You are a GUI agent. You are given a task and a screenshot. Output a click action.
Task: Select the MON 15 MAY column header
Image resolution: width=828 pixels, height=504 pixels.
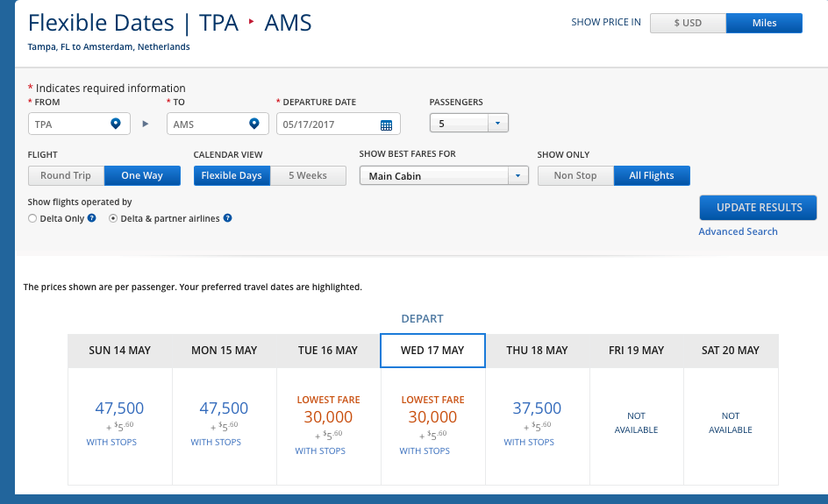(x=224, y=351)
